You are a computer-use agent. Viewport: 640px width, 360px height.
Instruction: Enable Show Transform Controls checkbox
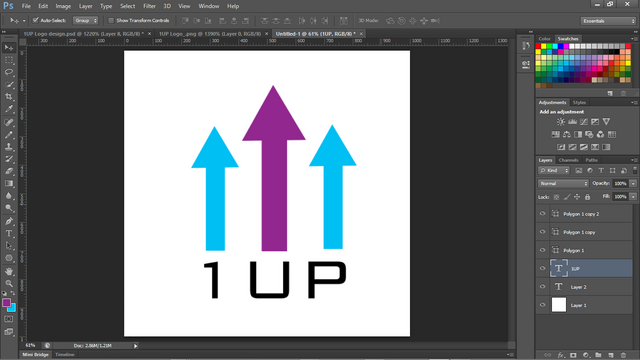tap(111, 20)
